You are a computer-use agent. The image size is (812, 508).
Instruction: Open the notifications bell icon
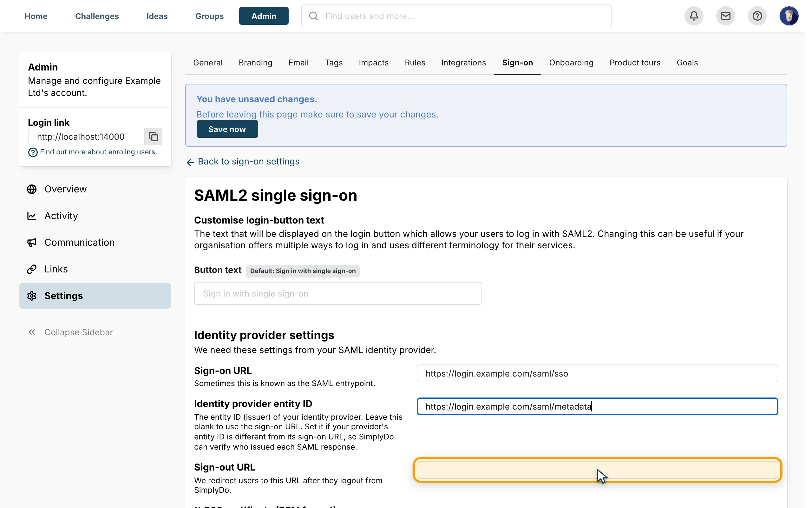[694, 16]
